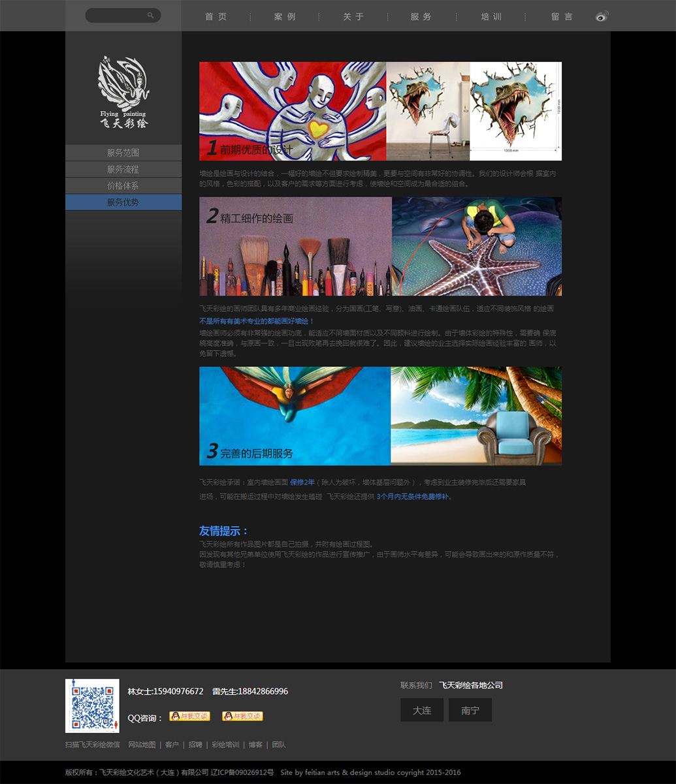Click the search magnifier icon

151,15
